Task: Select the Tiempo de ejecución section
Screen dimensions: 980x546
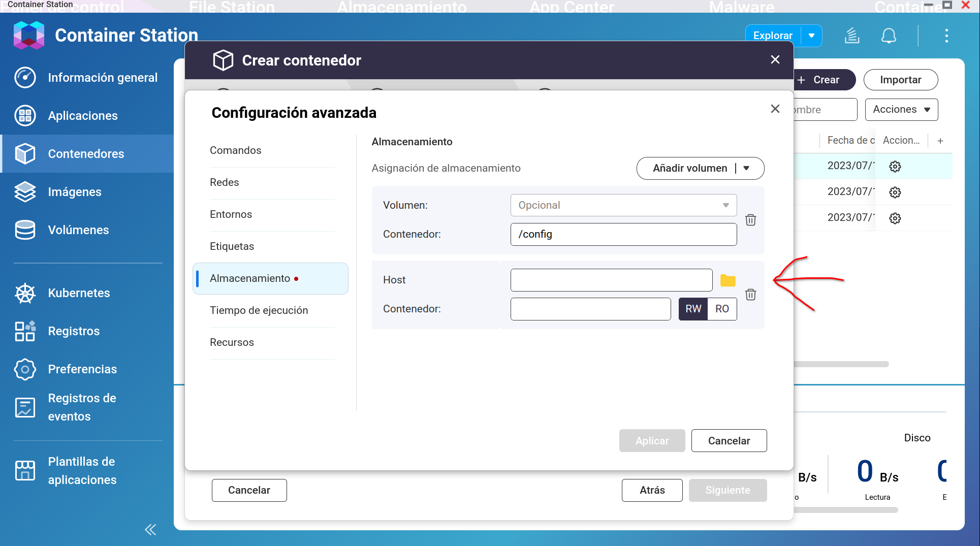Action: (x=259, y=310)
